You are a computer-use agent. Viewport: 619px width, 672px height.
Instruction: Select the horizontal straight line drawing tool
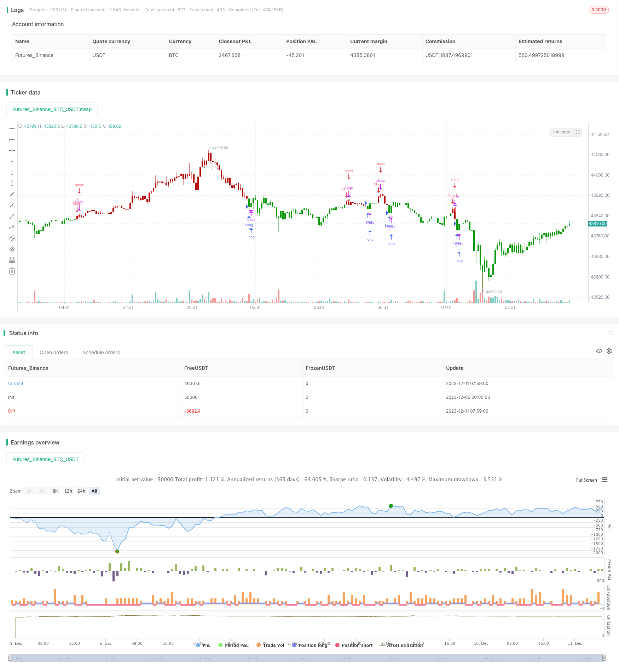coord(12,128)
